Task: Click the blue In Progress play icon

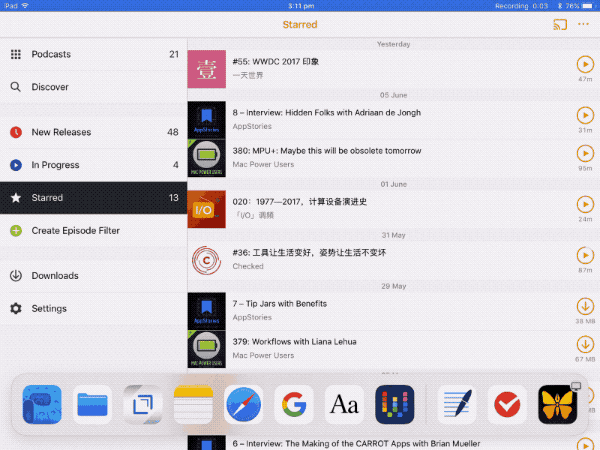Action: pos(16,165)
